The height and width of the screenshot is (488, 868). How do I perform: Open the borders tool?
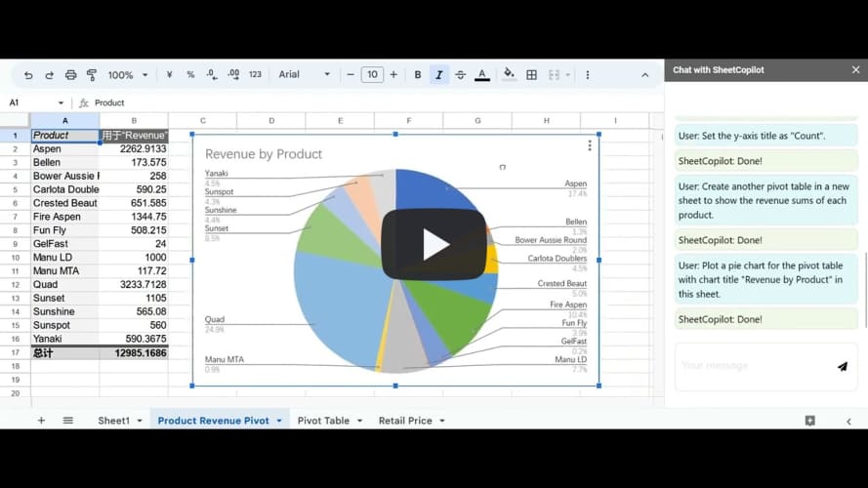coord(531,75)
